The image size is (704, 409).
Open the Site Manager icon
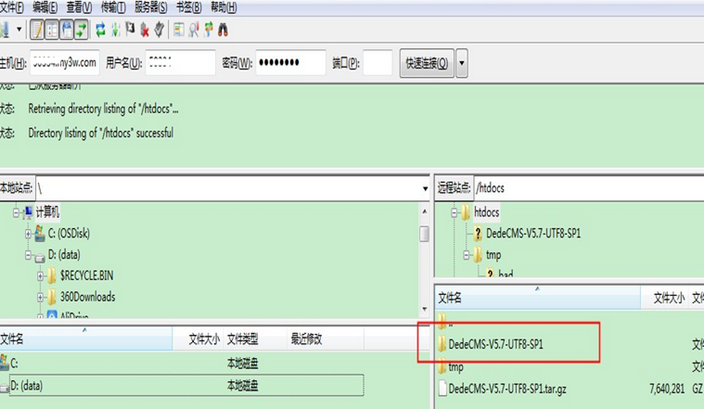[x=4, y=30]
